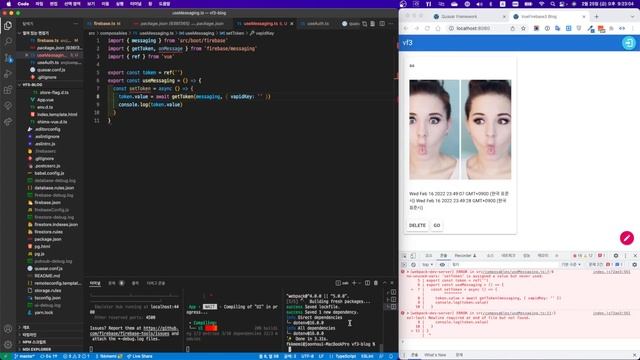Show more DevTools tabs via chevrons
Image resolution: width=640 pixels, height=360 pixels.
pos(557,256)
